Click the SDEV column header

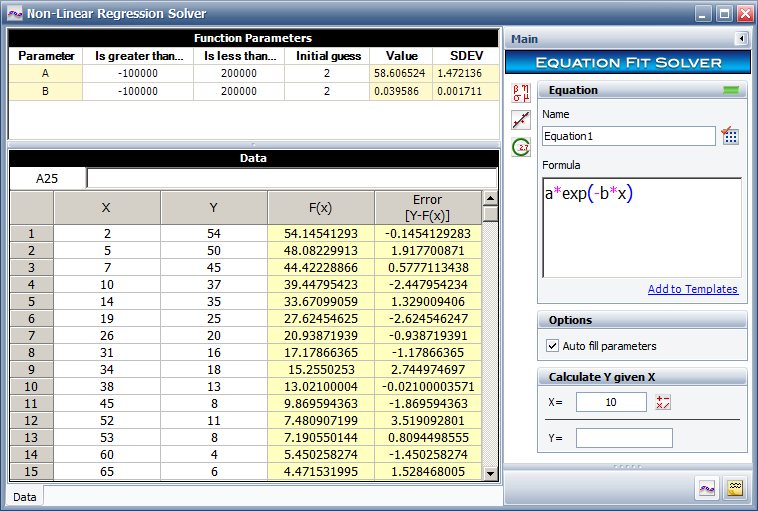pyautogui.click(x=466, y=56)
